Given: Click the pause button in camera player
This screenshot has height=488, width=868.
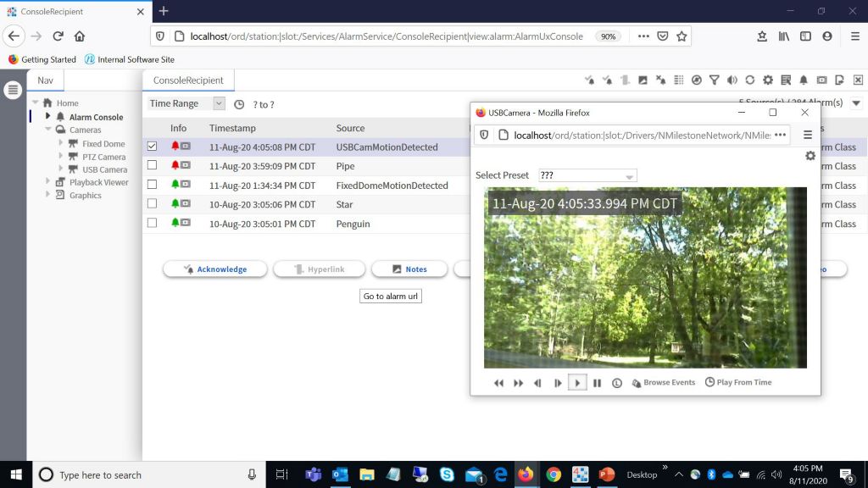Looking at the screenshot, I should 598,383.
